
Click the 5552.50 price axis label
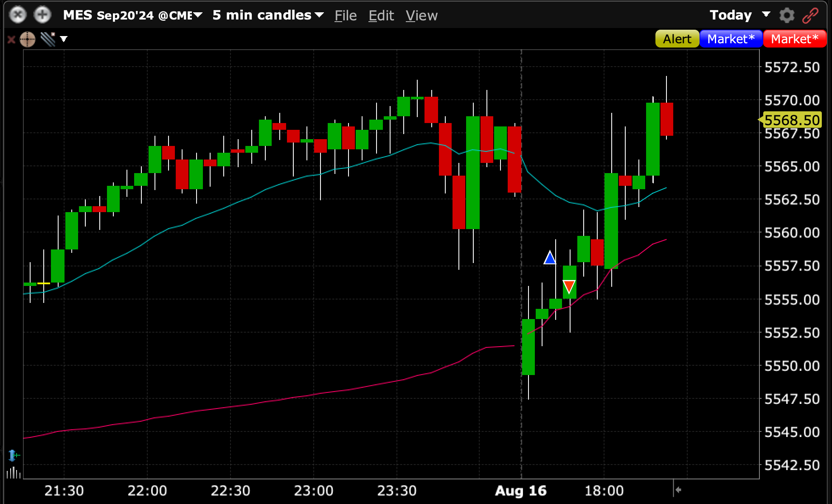tap(792, 333)
